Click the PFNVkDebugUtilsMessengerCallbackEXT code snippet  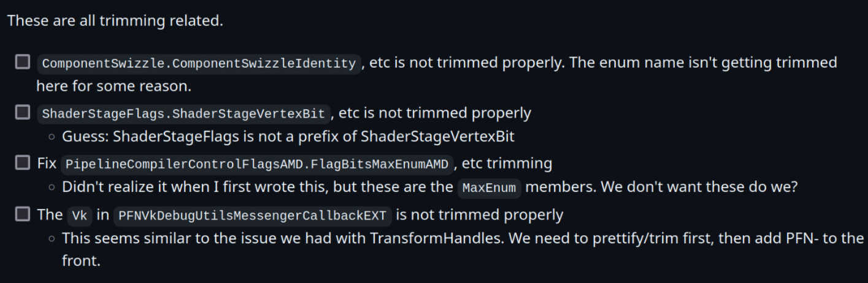(x=252, y=215)
